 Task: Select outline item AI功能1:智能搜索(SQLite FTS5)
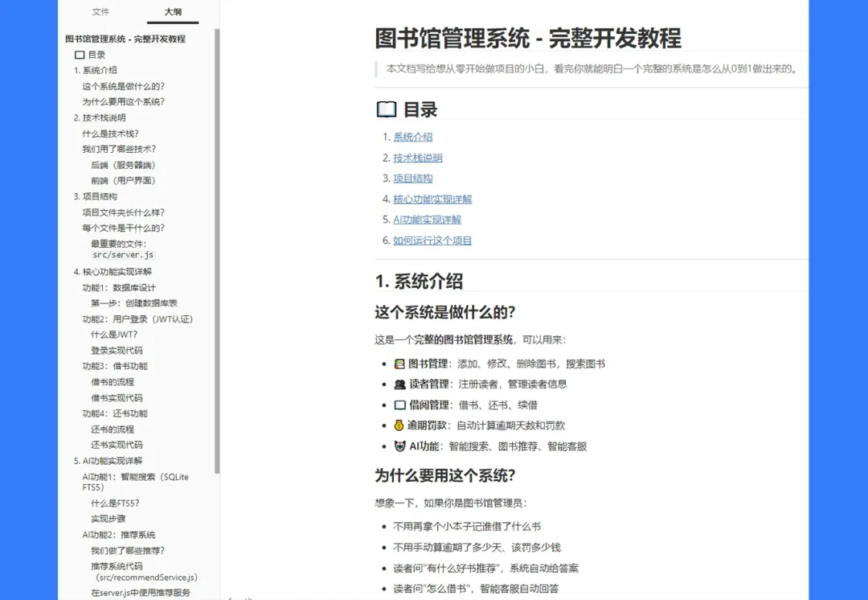136,482
